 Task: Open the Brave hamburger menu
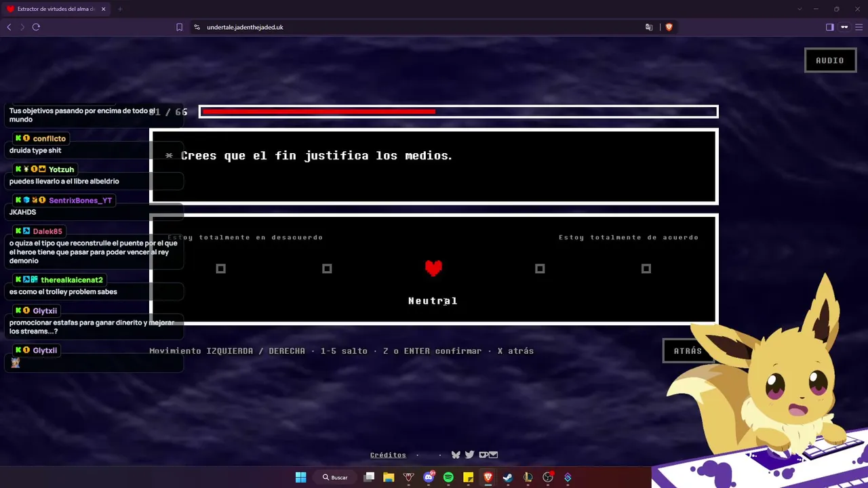(859, 27)
